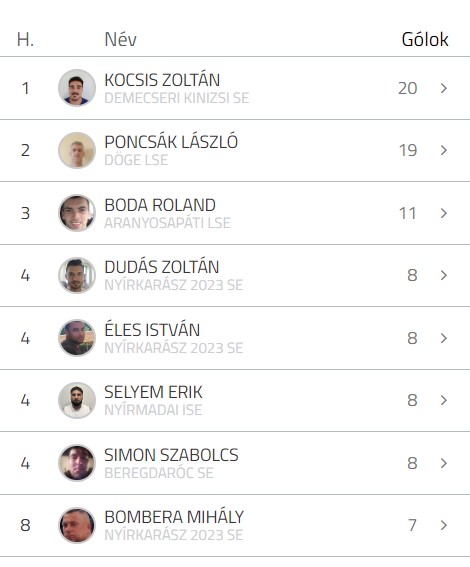
Task: Open Dudás Zoltán's profile photo
Action: click(x=77, y=275)
